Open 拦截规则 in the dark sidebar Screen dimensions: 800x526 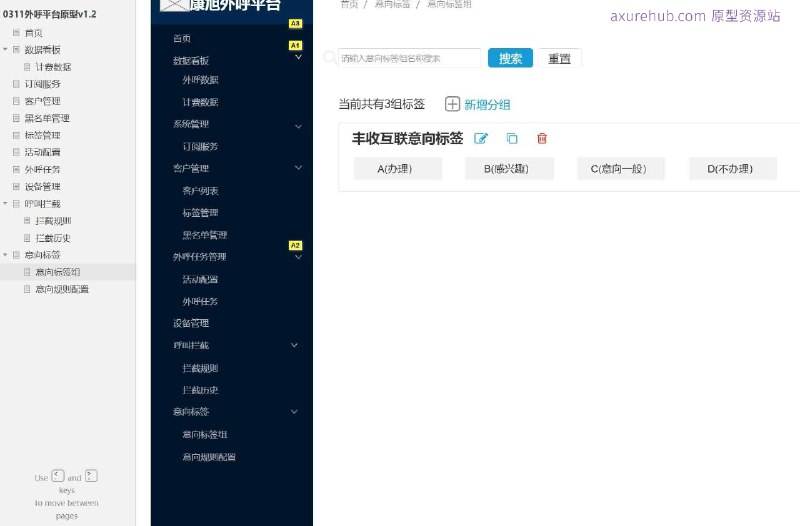pyautogui.click(x=200, y=368)
